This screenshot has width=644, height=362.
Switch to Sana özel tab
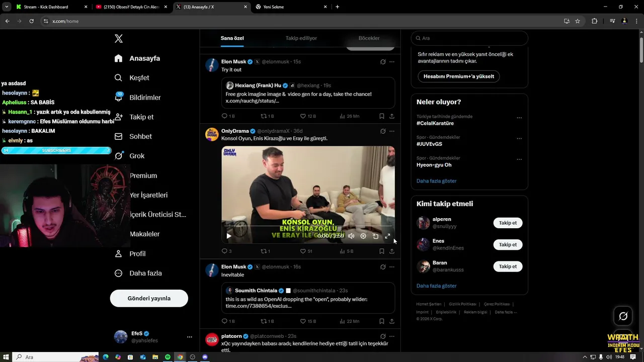232,38
